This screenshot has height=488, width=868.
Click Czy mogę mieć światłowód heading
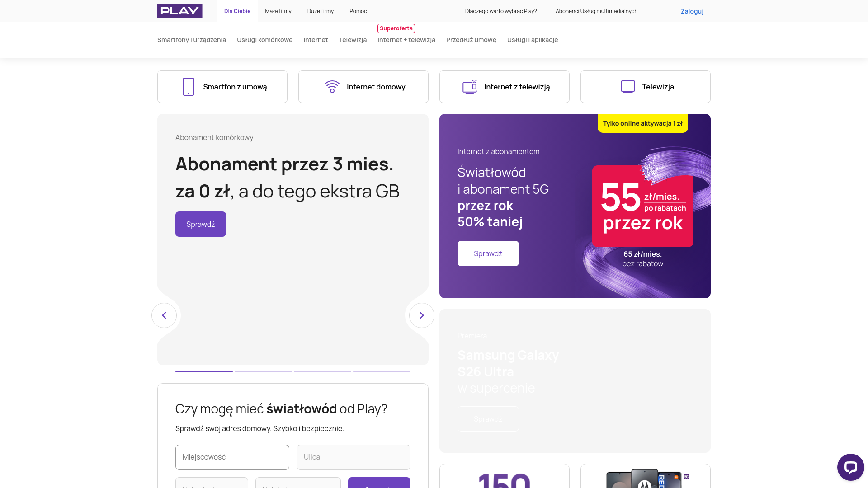281,409
